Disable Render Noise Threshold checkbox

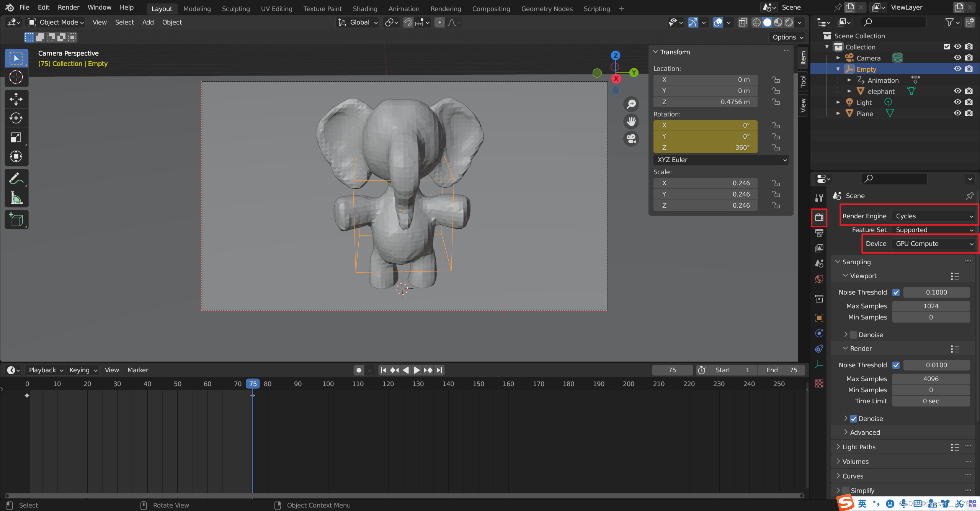(896, 365)
